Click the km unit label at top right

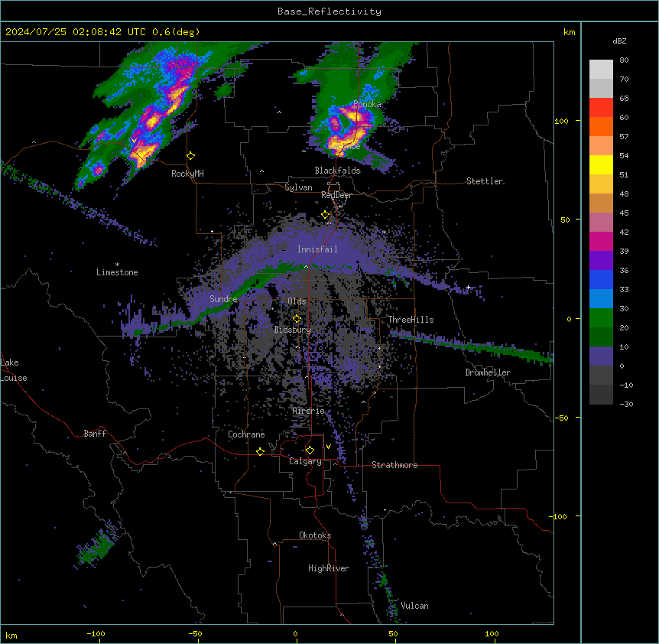569,32
